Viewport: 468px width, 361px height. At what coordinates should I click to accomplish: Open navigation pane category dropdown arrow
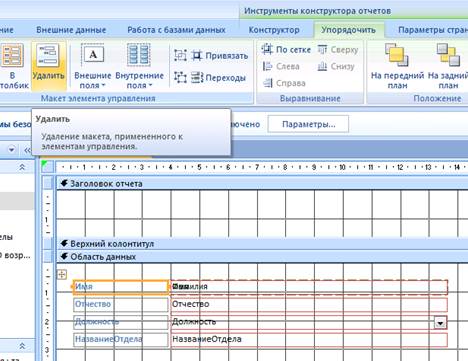11,150
